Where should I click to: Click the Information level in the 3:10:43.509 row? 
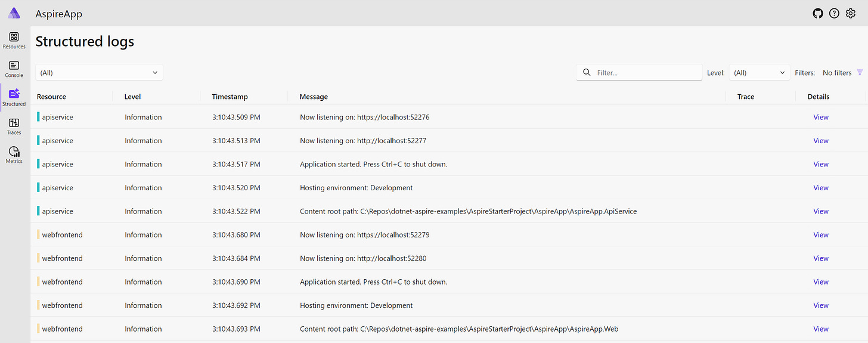(x=143, y=117)
